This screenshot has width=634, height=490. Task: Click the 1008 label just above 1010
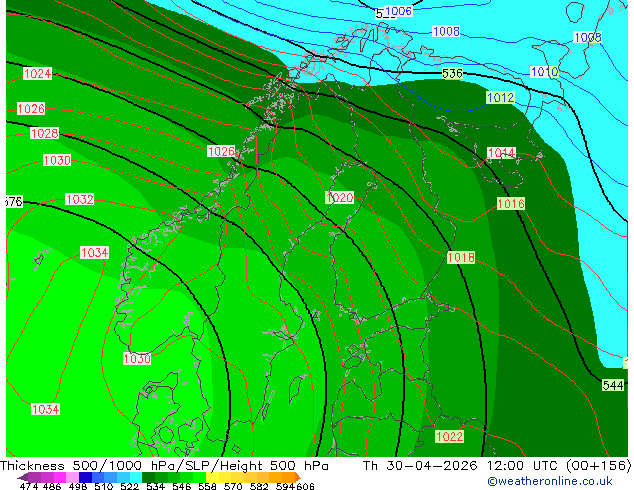point(588,38)
